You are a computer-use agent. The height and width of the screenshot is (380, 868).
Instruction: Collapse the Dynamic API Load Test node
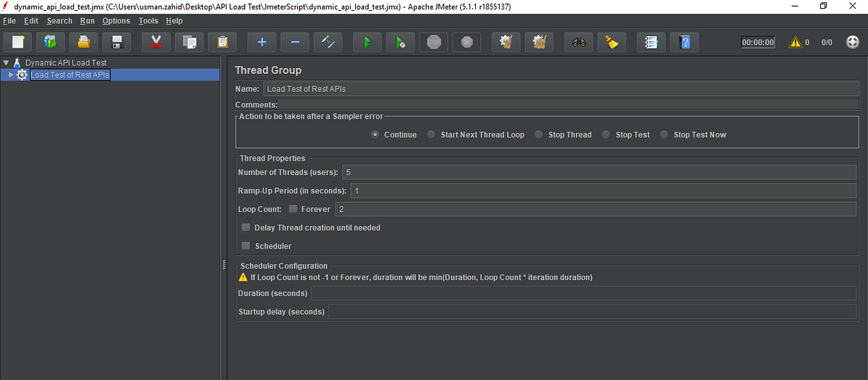pyautogui.click(x=6, y=63)
